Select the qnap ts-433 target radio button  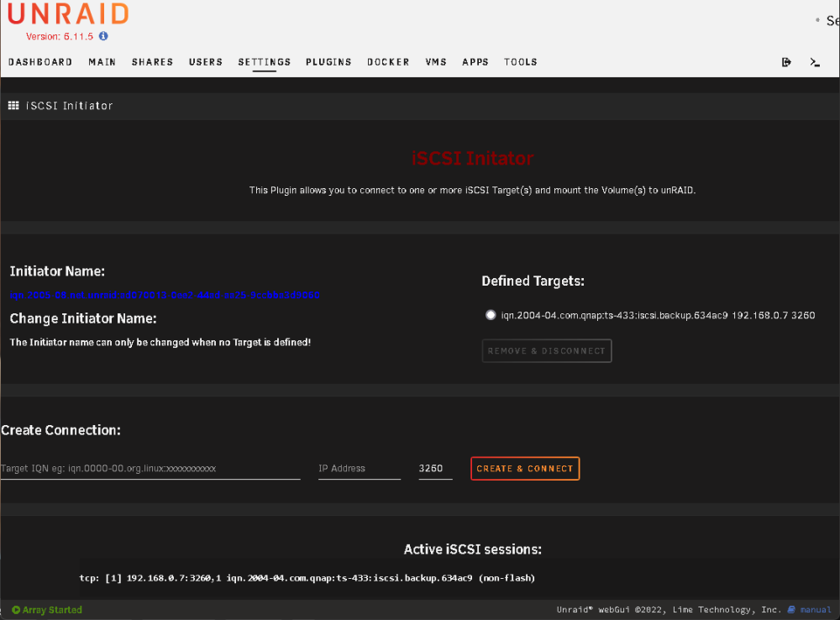click(x=491, y=315)
